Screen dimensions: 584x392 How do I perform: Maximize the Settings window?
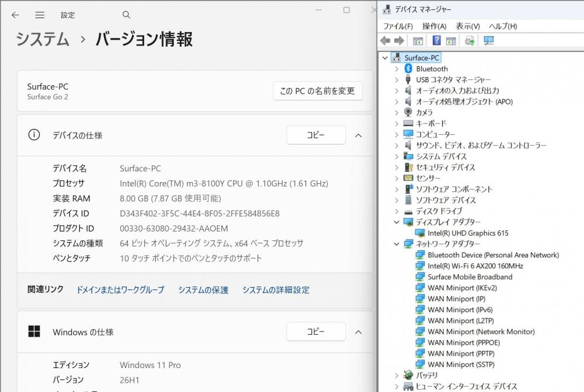pyautogui.click(x=346, y=10)
